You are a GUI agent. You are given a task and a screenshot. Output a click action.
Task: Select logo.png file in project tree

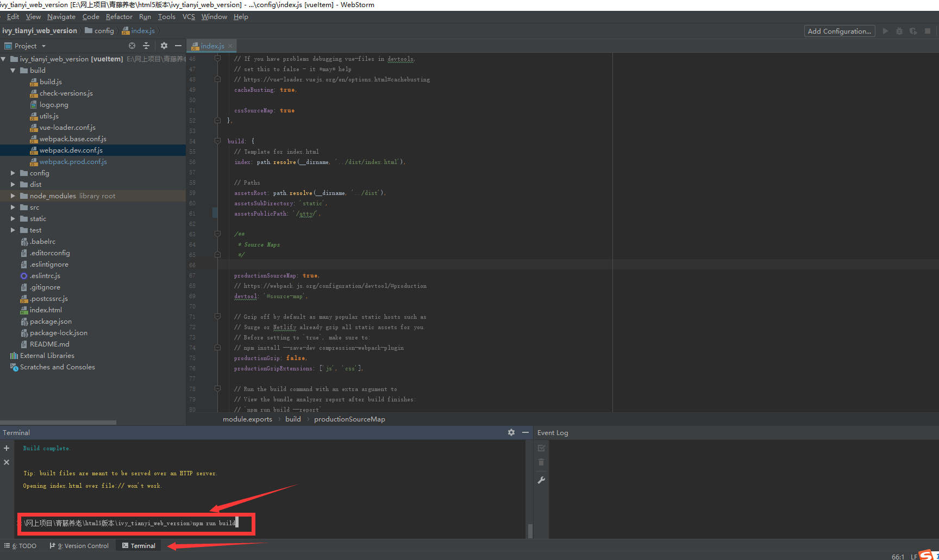coord(54,105)
